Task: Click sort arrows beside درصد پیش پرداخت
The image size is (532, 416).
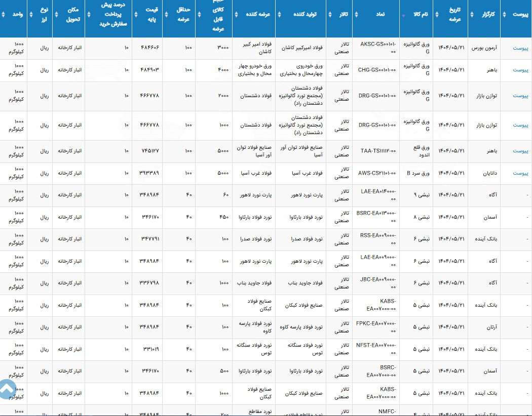Action: point(89,14)
